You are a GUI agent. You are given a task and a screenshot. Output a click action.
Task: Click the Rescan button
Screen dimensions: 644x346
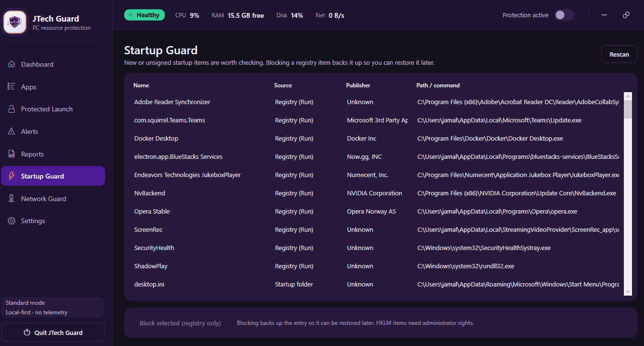pyautogui.click(x=619, y=54)
